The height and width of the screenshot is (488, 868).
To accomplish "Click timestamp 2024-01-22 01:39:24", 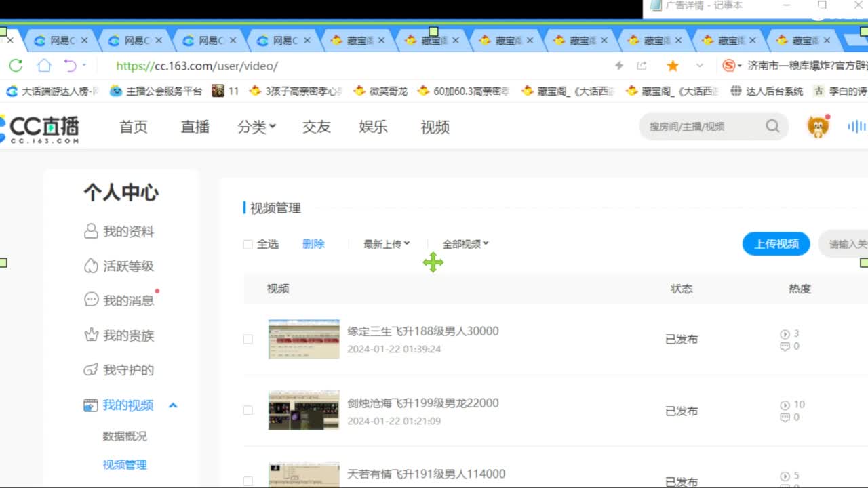I will (x=394, y=349).
